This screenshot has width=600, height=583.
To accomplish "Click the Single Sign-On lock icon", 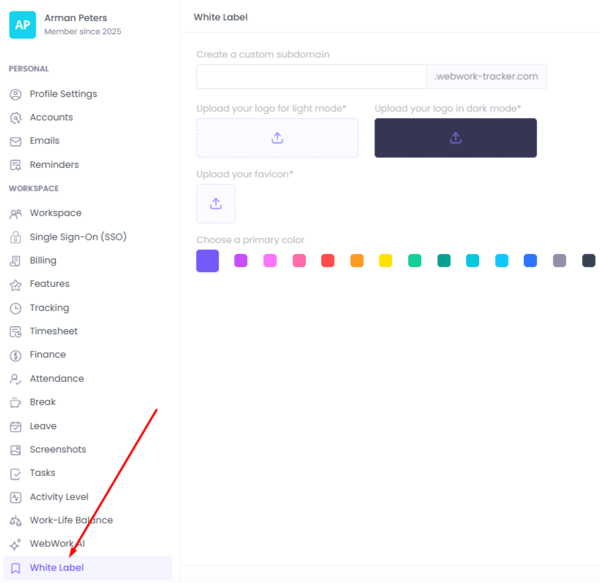I will point(15,237).
